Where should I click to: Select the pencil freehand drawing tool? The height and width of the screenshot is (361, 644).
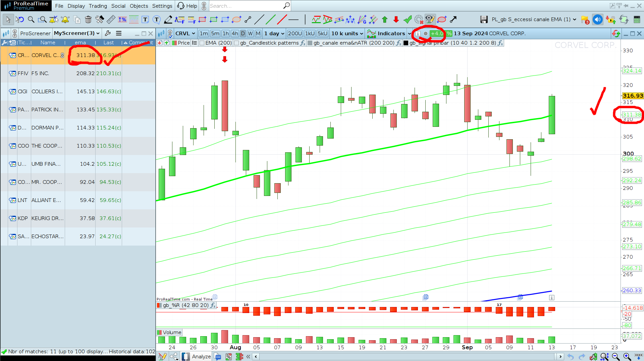(x=168, y=19)
